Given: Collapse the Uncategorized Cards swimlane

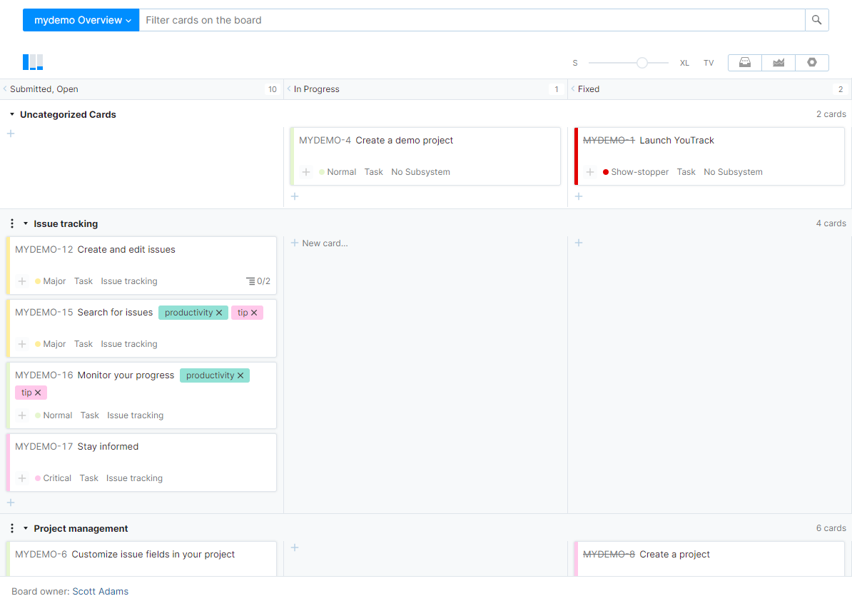Looking at the screenshot, I should 12,115.
